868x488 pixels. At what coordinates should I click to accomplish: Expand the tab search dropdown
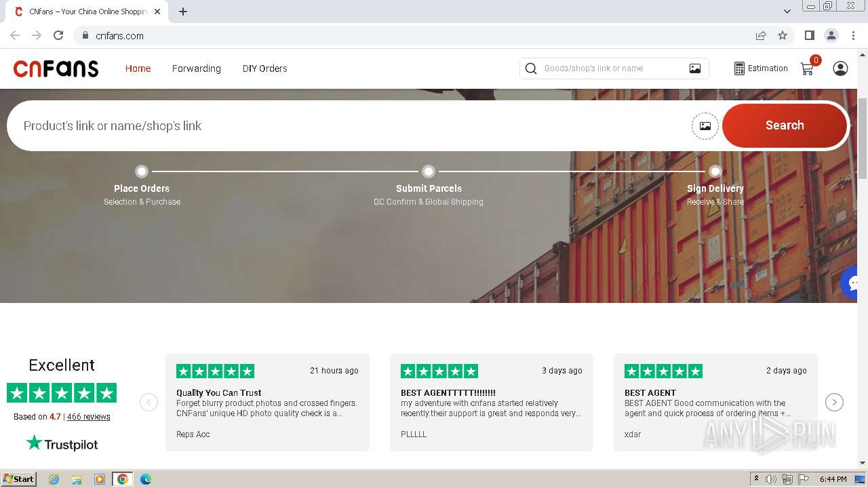click(787, 12)
